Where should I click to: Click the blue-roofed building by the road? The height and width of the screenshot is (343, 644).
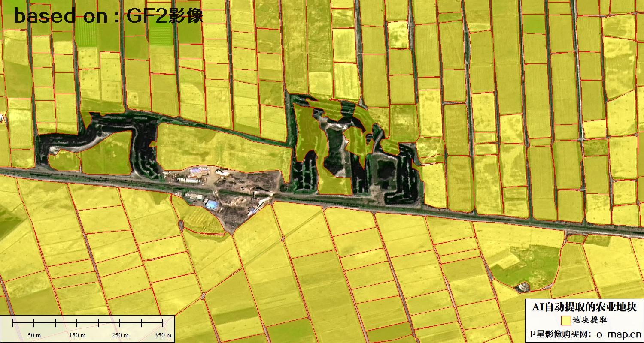click(212, 205)
